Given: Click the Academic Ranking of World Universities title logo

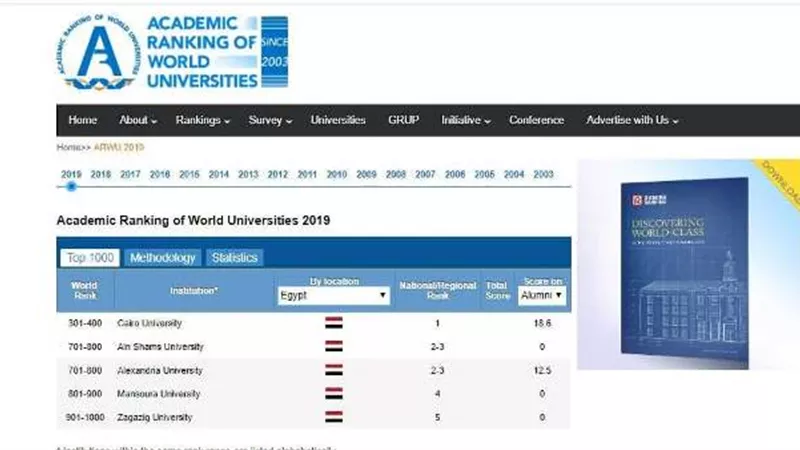Looking at the screenshot, I should (217, 52).
